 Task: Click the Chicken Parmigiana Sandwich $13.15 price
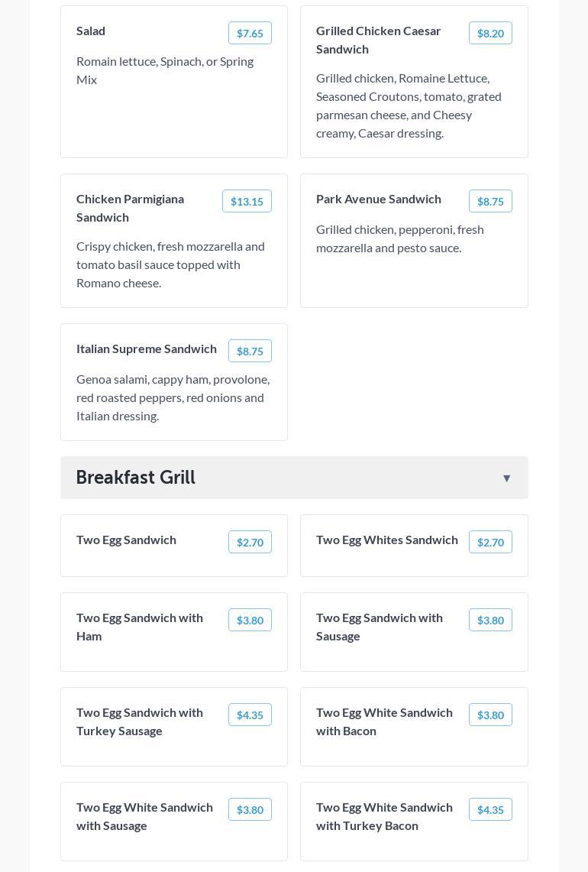tap(247, 201)
